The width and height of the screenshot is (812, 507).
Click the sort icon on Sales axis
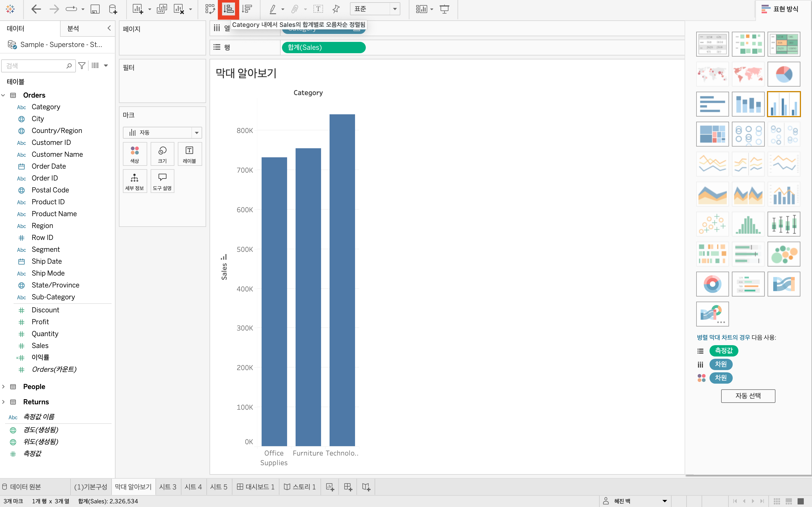tap(224, 257)
